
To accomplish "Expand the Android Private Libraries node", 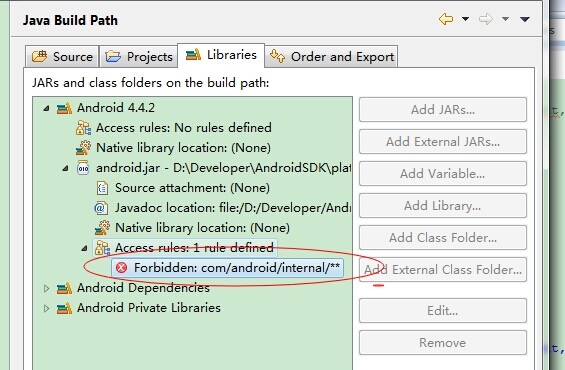I will (x=46, y=308).
